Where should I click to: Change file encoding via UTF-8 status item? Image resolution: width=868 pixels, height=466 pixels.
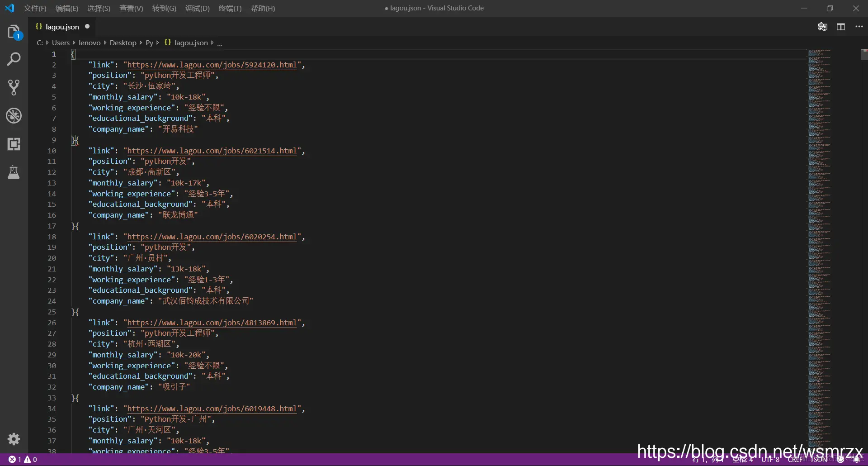click(770, 459)
